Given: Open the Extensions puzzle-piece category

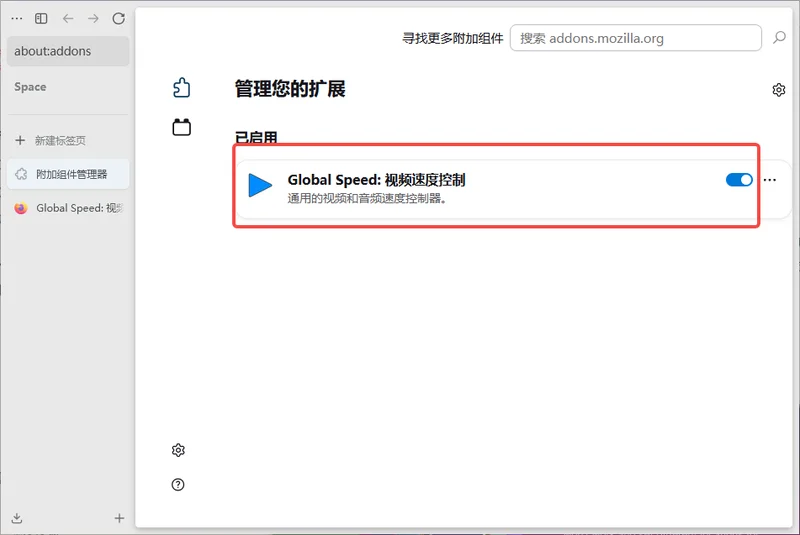Looking at the screenshot, I should [182, 88].
